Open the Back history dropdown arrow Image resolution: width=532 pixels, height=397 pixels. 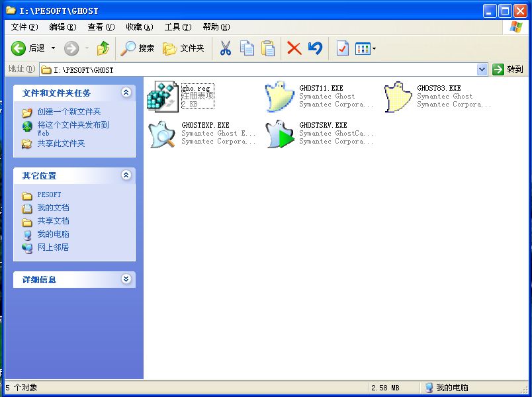[54, 48]
